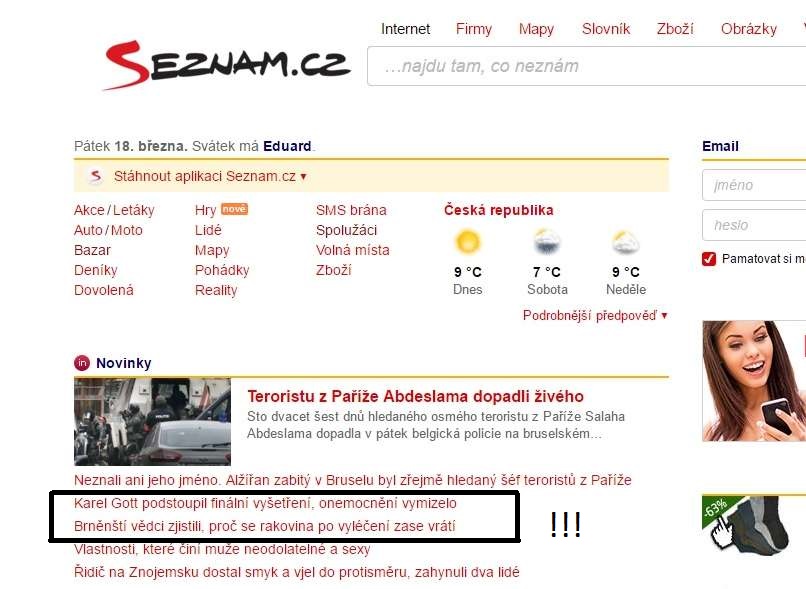Expand Stáhnout aplikaci Seznam.cz dropdown
The width and height of the screenshot is (806, 589).
pyautogui.click(x=210, y=176)
